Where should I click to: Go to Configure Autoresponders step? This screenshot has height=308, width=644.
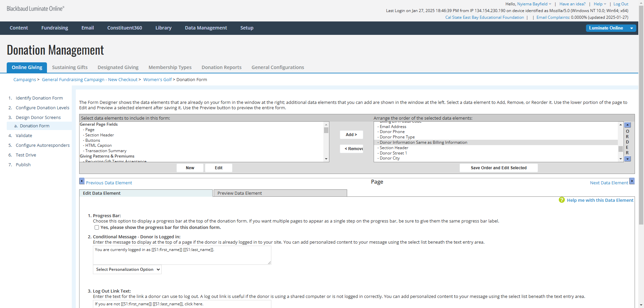point(43,145)
